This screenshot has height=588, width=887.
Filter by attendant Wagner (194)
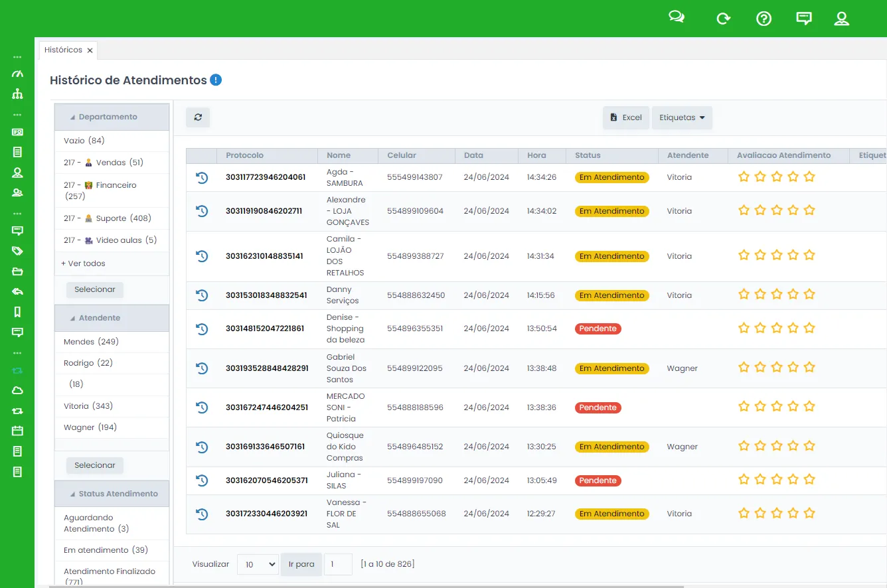(90, 427)
